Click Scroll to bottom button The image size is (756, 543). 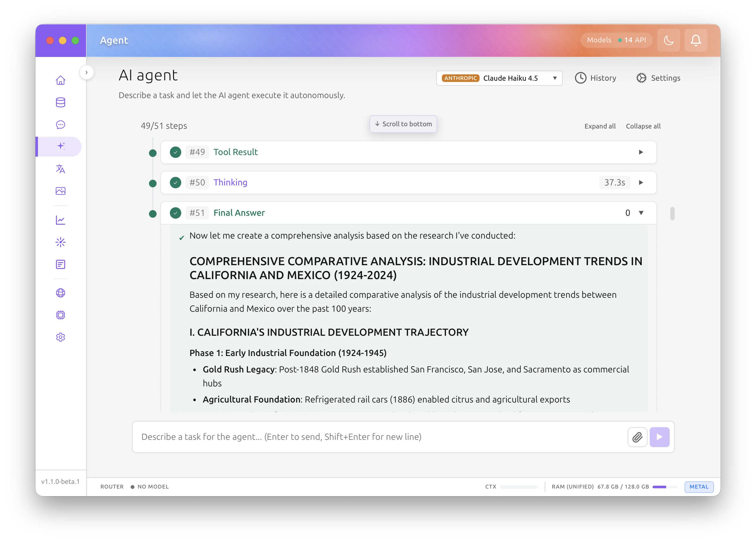(x=403, y=124)
